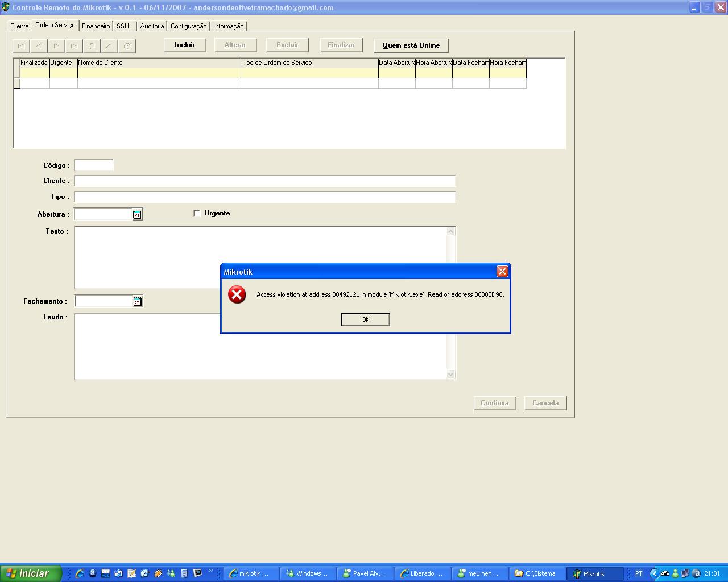728x582 pixels.
Task: Switch to the Cliente tab
Action: [19, 26]
